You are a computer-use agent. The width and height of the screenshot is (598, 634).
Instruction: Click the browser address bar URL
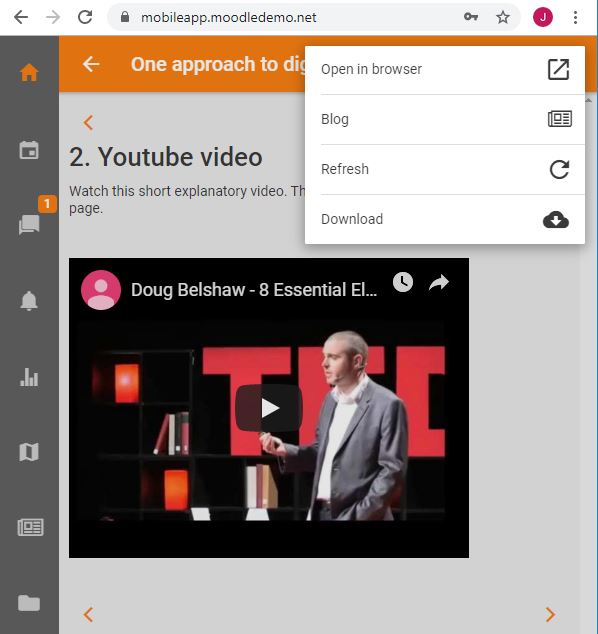point(228,17)
